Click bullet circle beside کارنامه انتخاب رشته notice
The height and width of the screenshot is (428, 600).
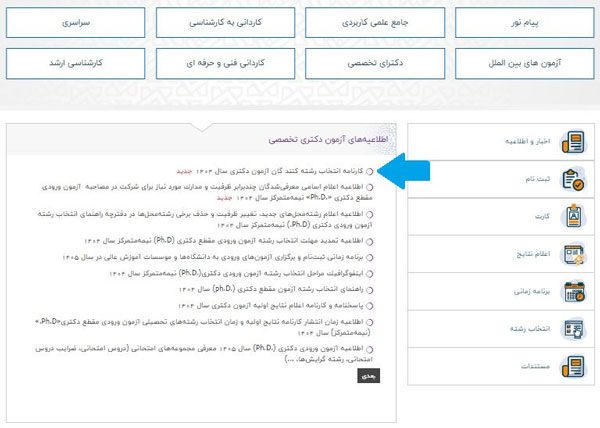[369, 171]
